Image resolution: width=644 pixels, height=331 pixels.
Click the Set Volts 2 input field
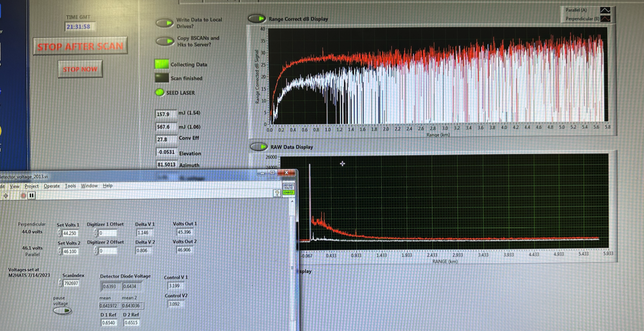click(x=71, y=251)
